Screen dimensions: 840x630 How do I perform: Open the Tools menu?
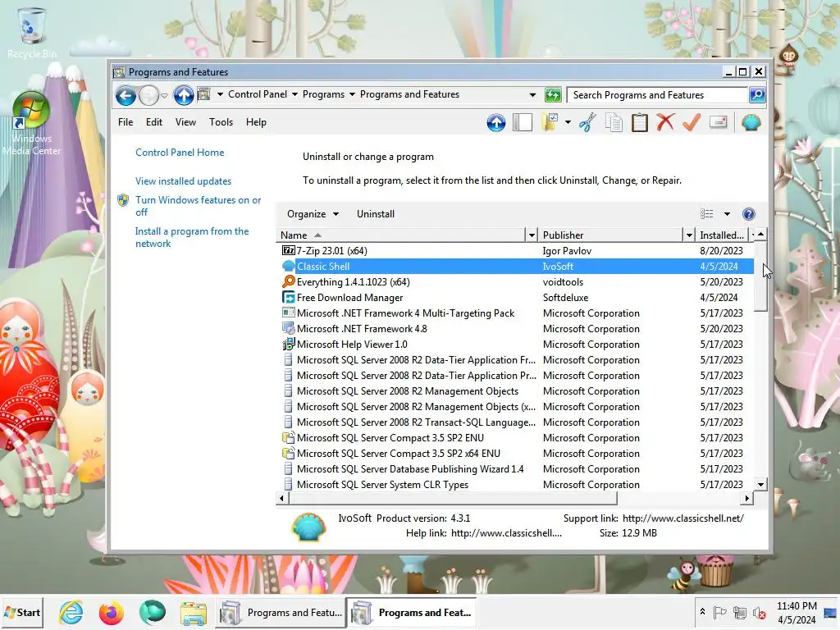tap(221, 122)
